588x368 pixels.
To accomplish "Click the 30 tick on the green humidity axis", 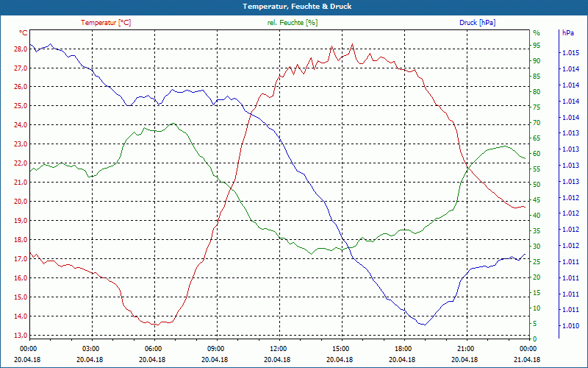I will pyautogui.click(x=537, y=247).
